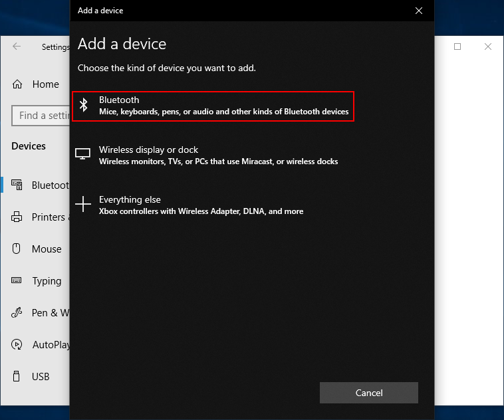The width and height of the screenshot is (504, 420).
Task: Click the AutoPlay icon in sidebar
Action: click(x=17, y=344)
